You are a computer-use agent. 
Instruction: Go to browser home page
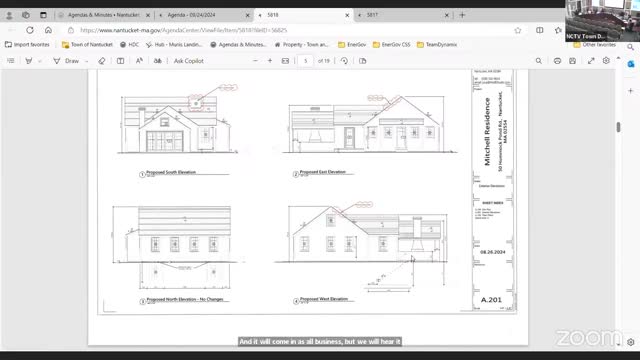coord(48,30)
